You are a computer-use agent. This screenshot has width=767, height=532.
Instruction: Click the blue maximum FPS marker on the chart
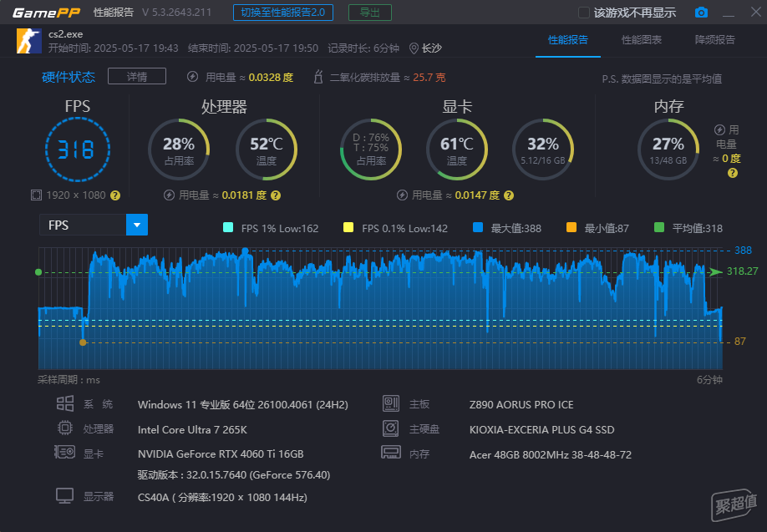[x=245, y=251]
